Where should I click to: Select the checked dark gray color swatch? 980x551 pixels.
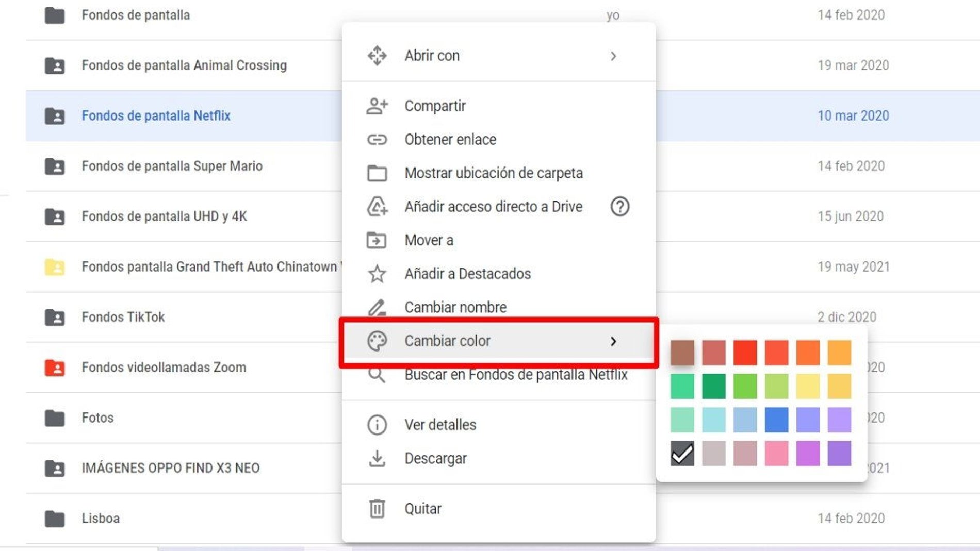point(682,454)
